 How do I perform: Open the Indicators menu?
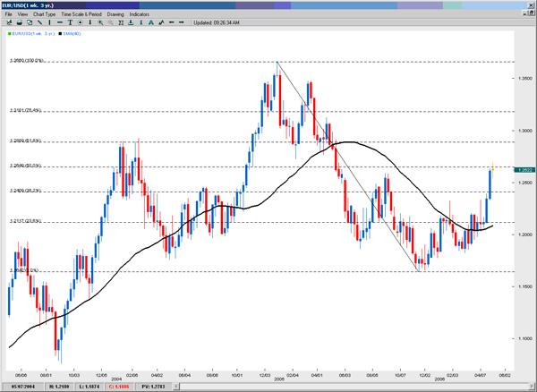[x=140, y=14]
